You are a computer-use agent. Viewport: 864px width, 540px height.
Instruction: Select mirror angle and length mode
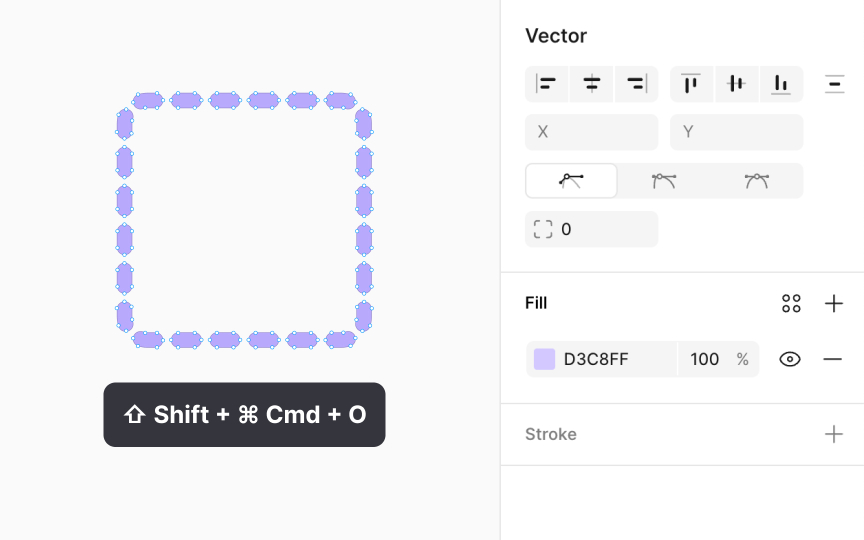(757, 181)
